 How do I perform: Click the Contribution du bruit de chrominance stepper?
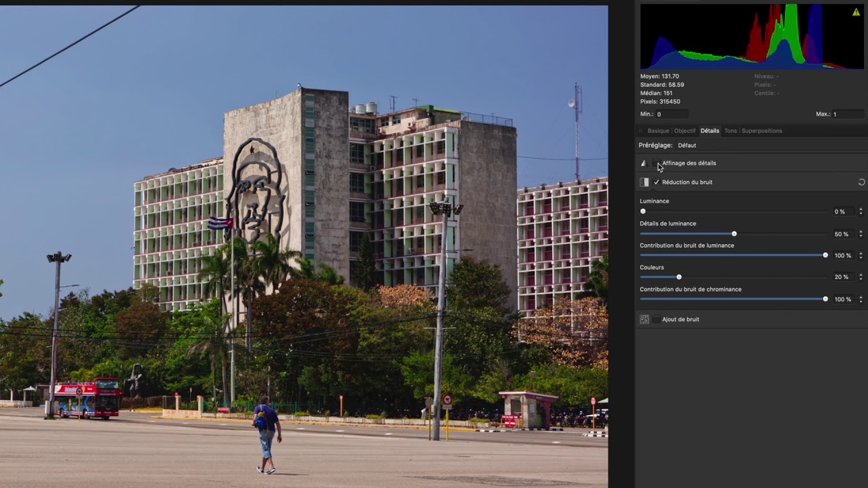[x=861, y=299]
